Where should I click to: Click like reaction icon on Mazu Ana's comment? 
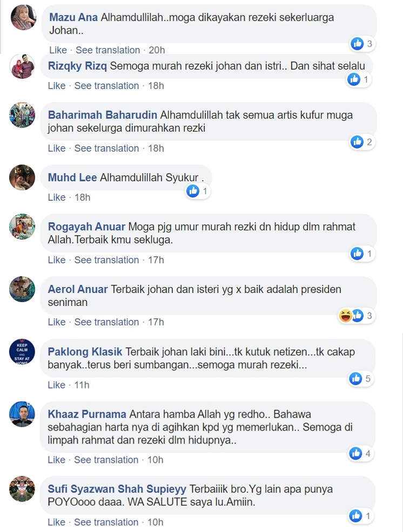pyautogui.click(x=357, y=43)
